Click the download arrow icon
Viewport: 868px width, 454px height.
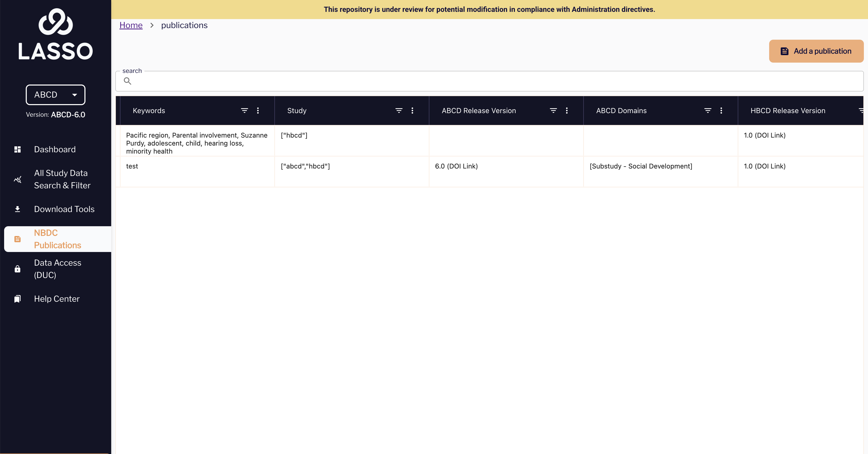(18, 209)
